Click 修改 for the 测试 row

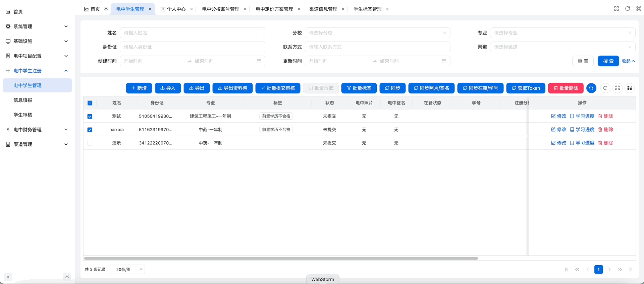(558, 116)
